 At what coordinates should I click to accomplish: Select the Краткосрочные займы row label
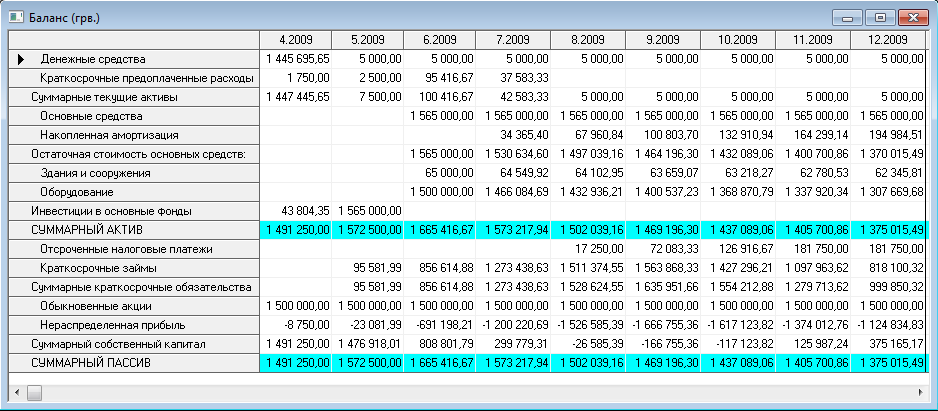pos(134,268)
